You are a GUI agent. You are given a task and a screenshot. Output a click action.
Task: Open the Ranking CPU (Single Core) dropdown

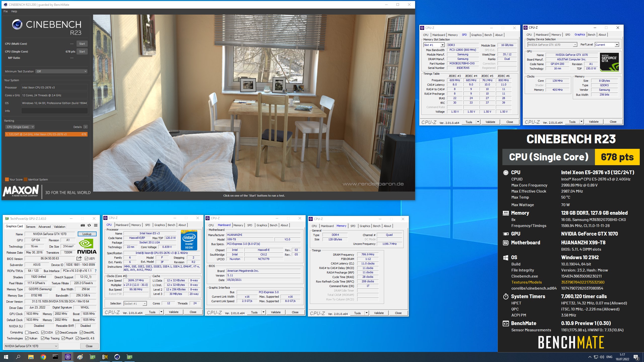coord(20,127)
